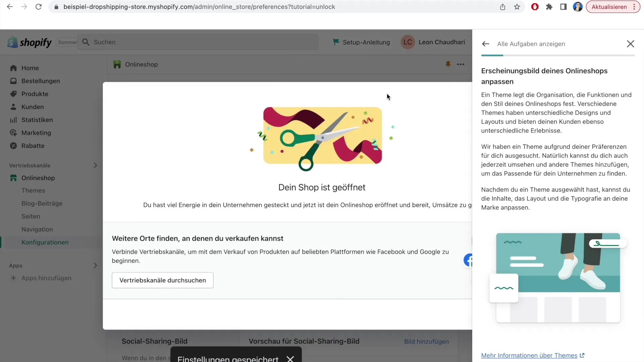Select Themes under Onlineshop menu

pyautogui.click(x=33, y=190)
